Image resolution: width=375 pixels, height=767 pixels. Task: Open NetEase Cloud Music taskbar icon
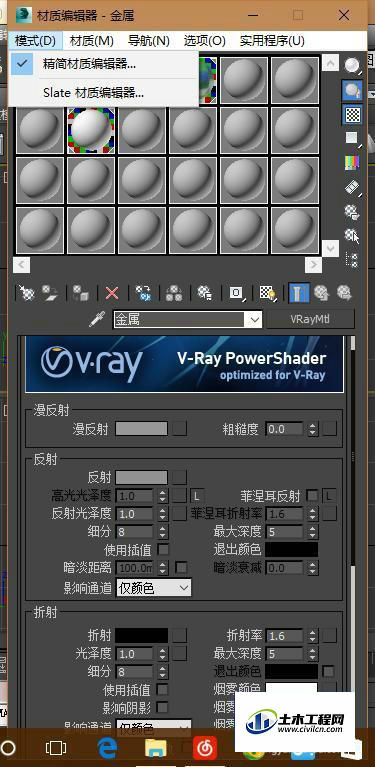pyautogui.click(x=205, y=748)
